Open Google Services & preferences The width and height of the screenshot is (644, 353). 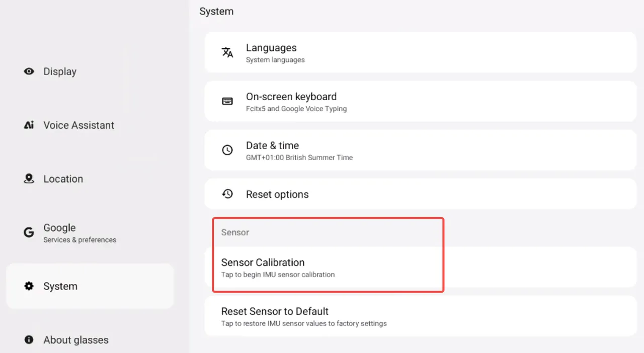(79, 233)
